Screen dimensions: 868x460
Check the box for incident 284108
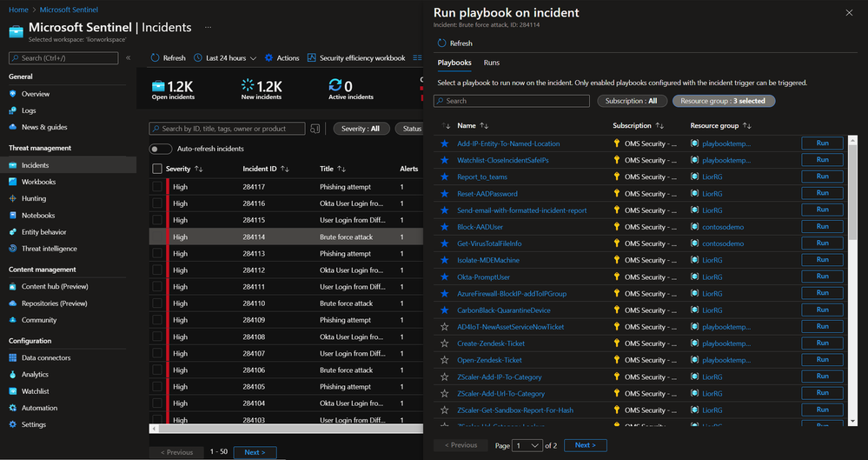coord(157,337)
